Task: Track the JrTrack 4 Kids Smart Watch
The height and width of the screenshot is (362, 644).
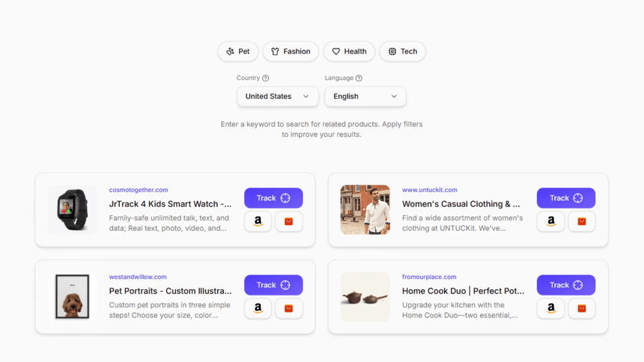Action: tap(274, 198)
